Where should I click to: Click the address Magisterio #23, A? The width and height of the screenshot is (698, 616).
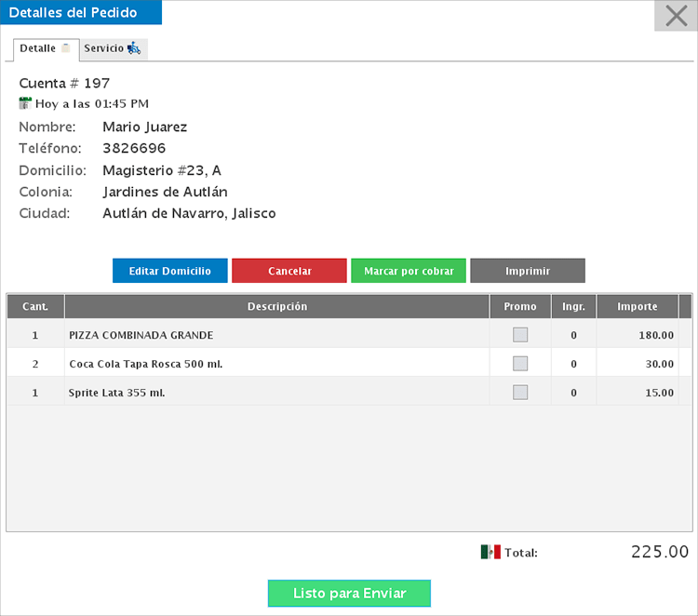click(162, 170)
